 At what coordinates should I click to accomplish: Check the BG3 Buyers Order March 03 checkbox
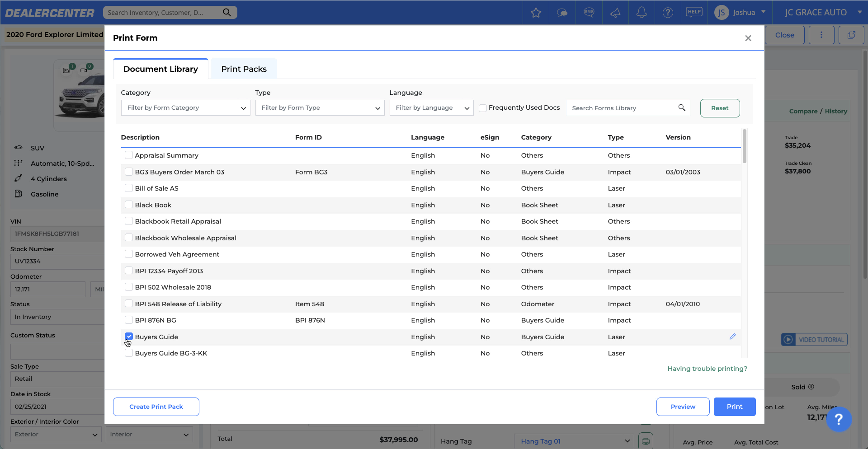click(129, 172)
